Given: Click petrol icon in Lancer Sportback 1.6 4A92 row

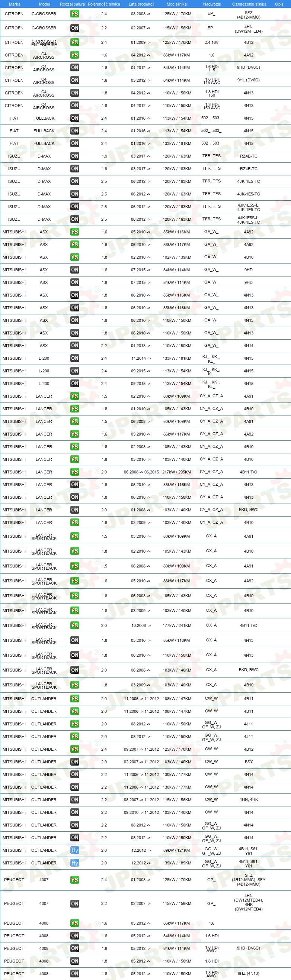Looking at the screenshot, I should click(75, 581).
